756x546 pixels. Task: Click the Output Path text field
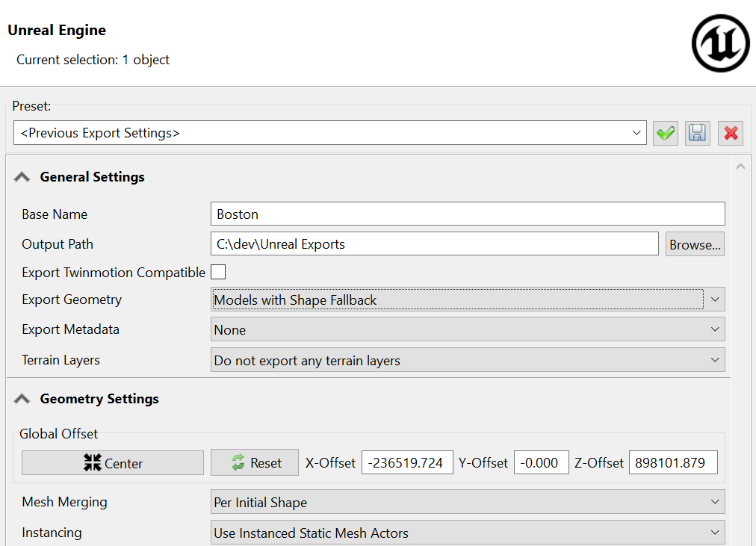pyautogui.click(x=434, y=244)
